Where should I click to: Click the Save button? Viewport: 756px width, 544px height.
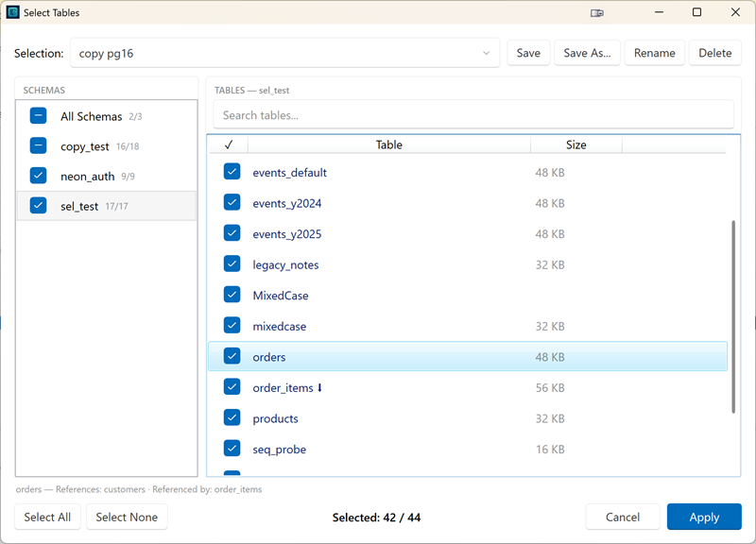tap(528, 53)
